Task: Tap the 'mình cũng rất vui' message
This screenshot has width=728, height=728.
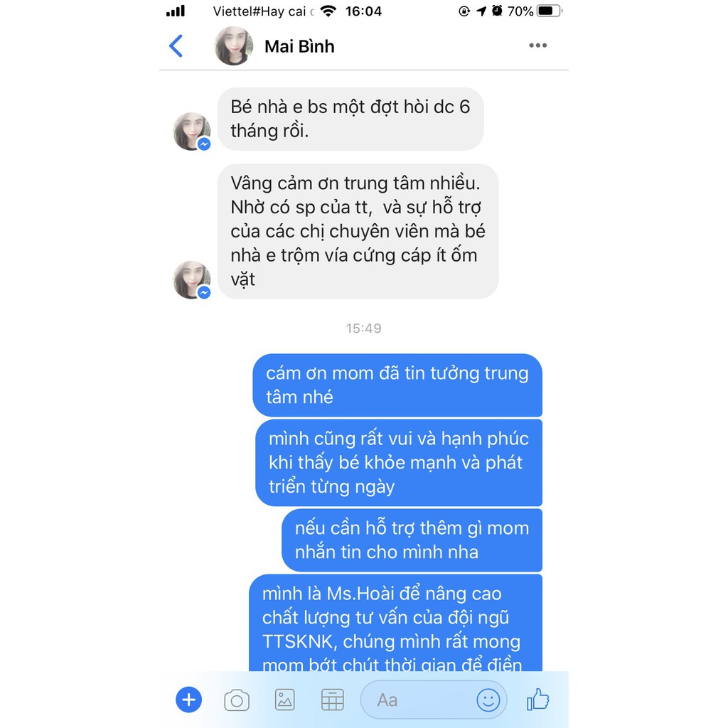Action: [x=399, y=462]
